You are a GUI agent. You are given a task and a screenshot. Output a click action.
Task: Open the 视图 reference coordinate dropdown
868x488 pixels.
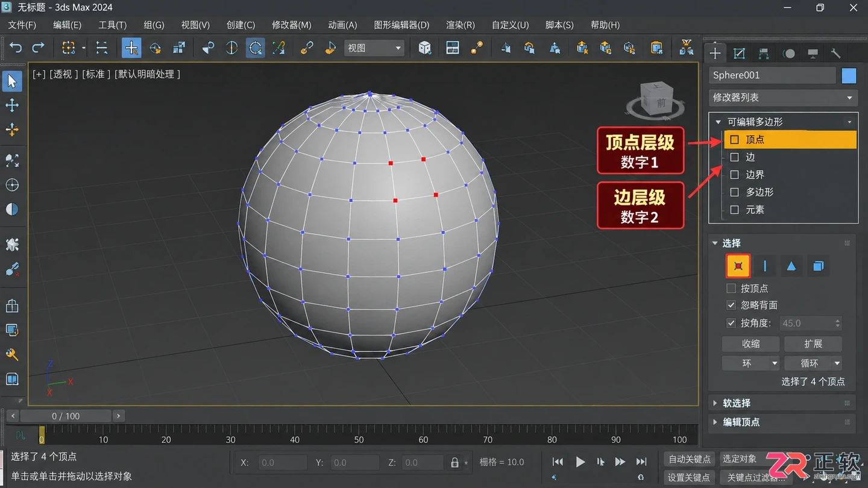tap(374, 48)
